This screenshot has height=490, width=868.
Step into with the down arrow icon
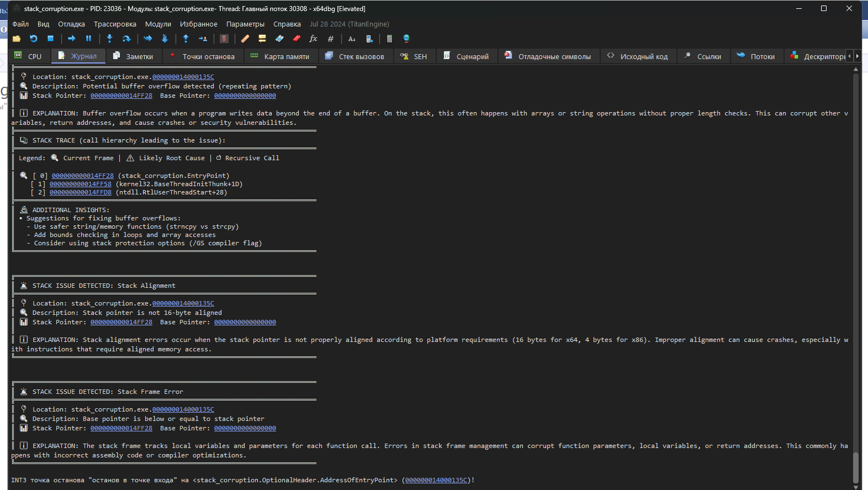pyautogui.click(x=109, y=39)
